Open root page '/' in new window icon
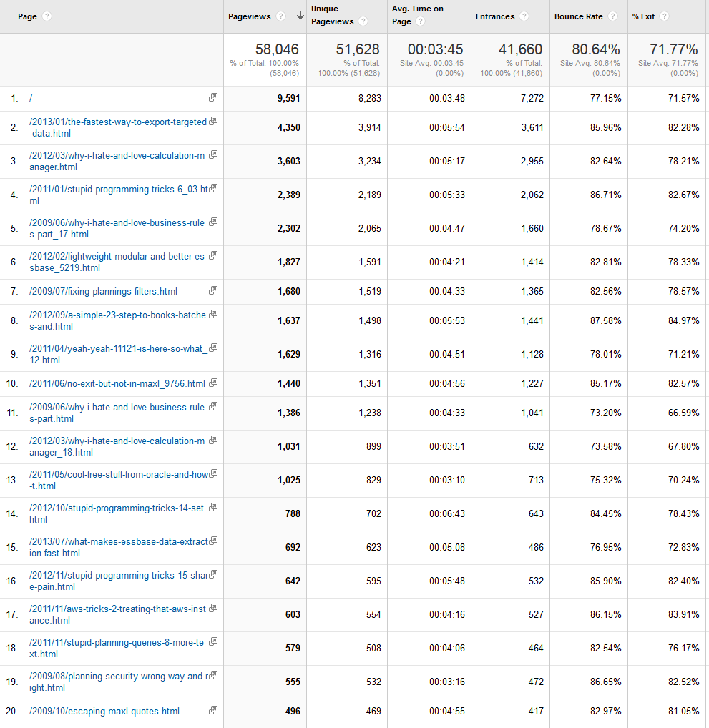The width and height of the screenshot is (709, 728). click(x=213, y=97)
